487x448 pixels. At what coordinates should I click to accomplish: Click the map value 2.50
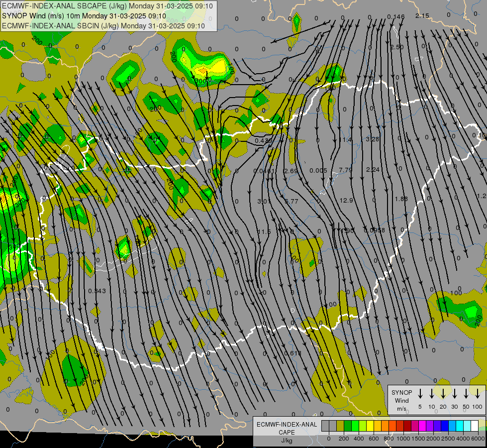[x=397, y=47]
